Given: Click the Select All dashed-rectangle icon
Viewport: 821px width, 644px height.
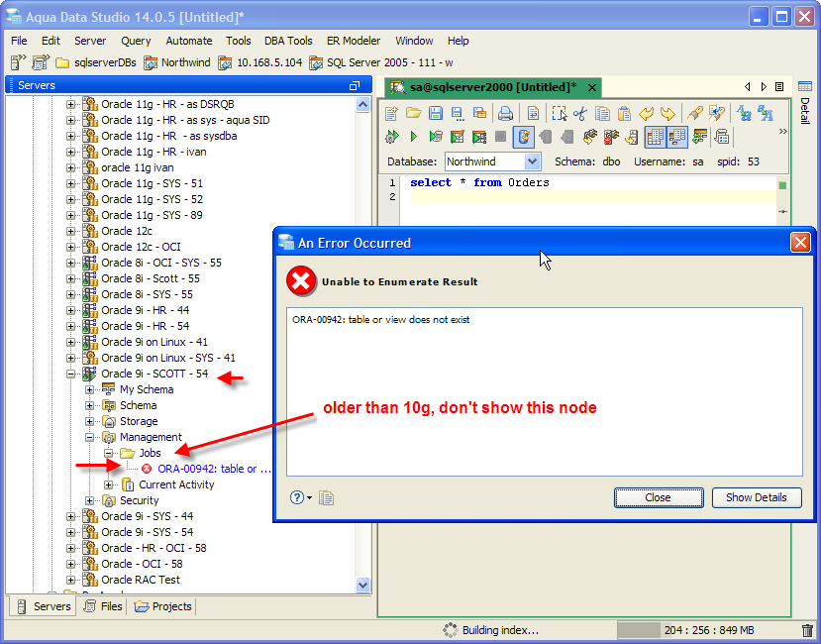Looking at the screenshot, I should 560,113.
